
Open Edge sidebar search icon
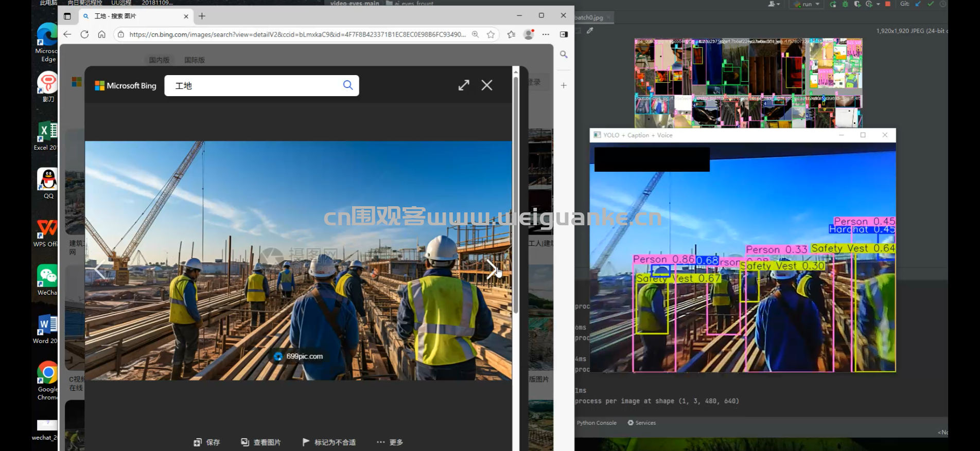click(564, 55)
